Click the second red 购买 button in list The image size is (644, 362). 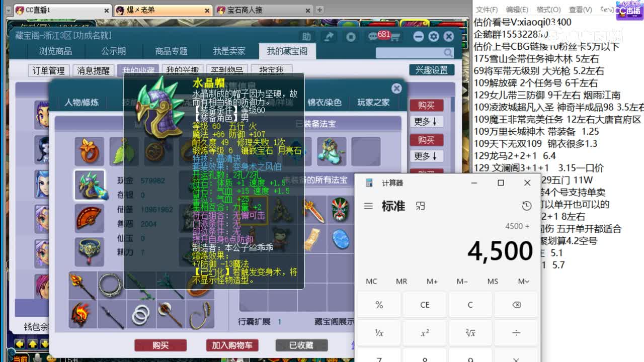pos(426,140)
